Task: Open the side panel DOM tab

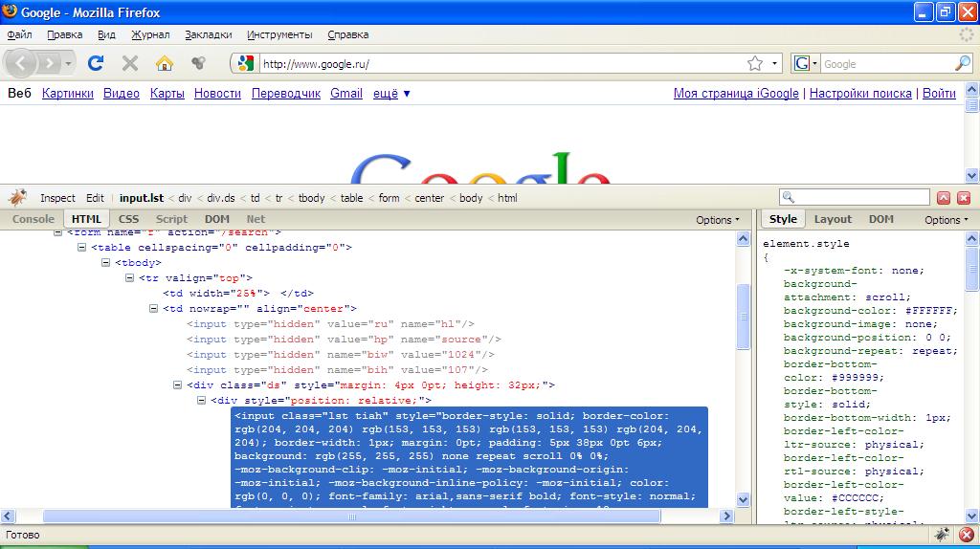Action: coord(880,219)
